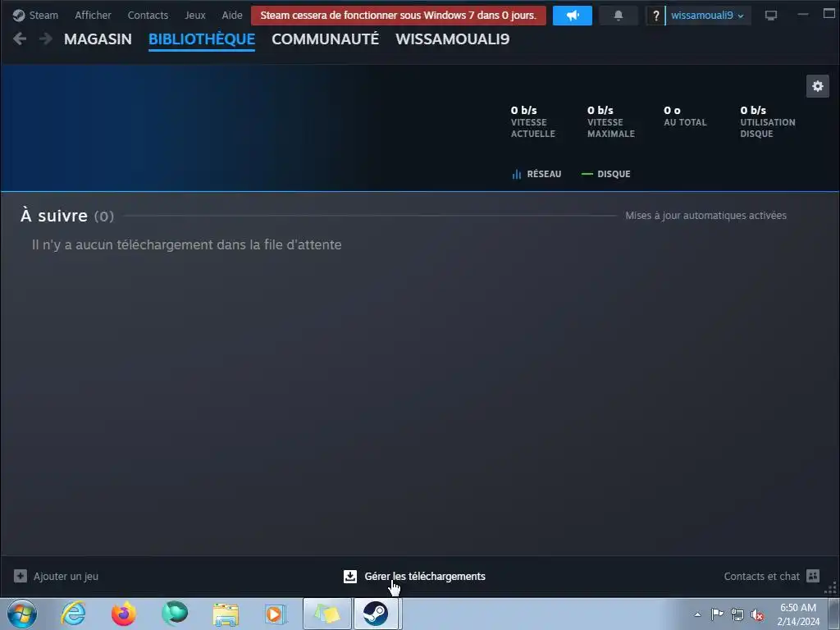840x630 pixels.
Task: Open the Contacts menu
Action: pyautogui.click(x=148, y=15)
